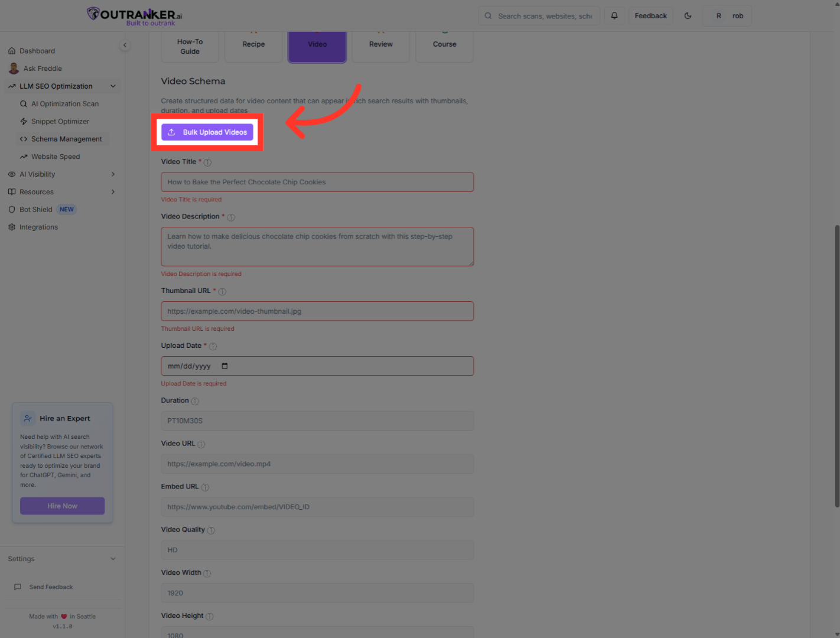Click the AI Optimization Scan magnifier icon
Screen dimensions: 840x638
click(x=24, y=103)
